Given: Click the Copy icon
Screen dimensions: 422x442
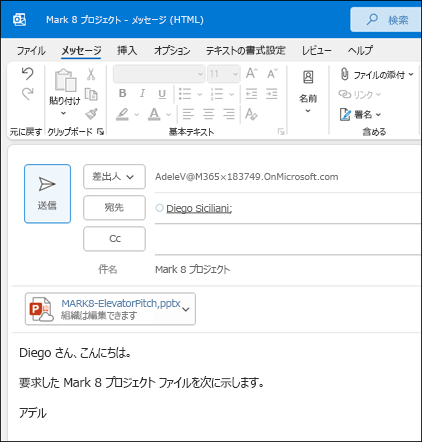Looking at the screenshot, I should [x=91, y=94].
